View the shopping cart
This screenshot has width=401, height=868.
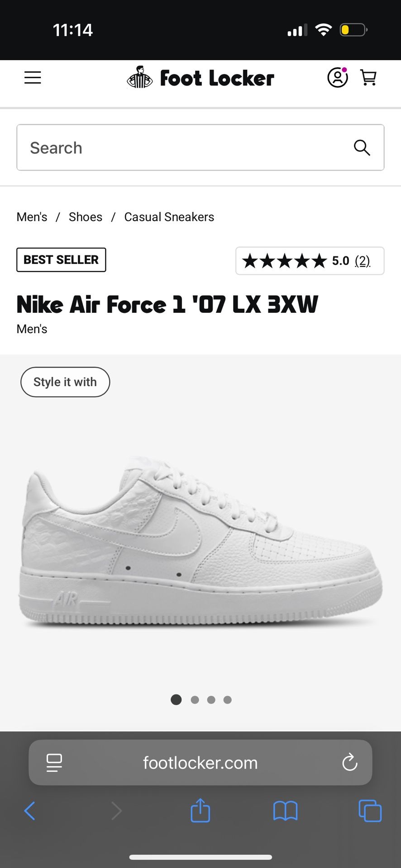pyautogui.click(x=368, y=78)
